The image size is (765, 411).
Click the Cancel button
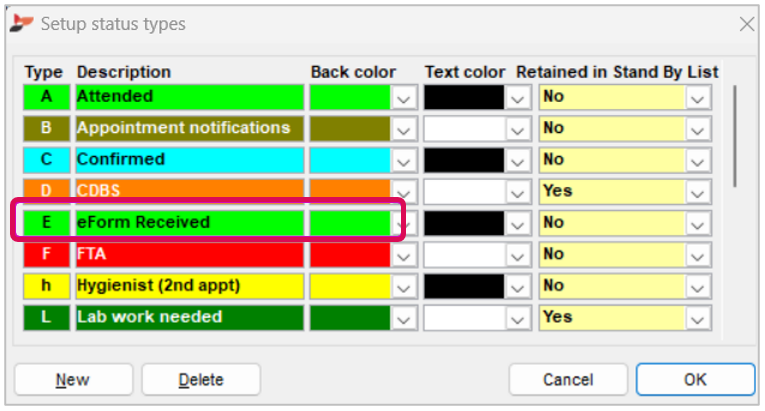coord(567,379)
